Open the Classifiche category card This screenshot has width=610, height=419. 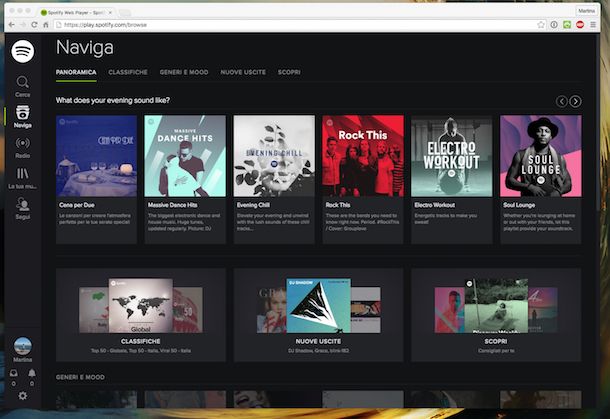coord(141,315)
